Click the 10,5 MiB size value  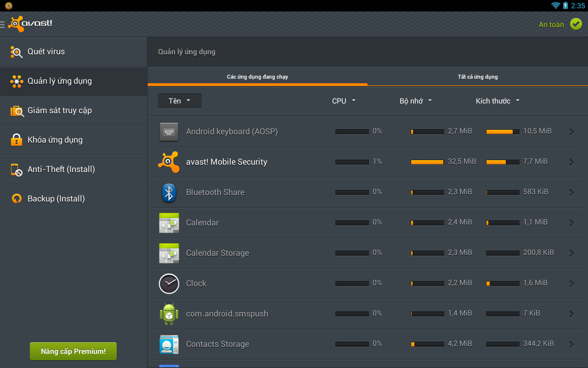point(537,131)
